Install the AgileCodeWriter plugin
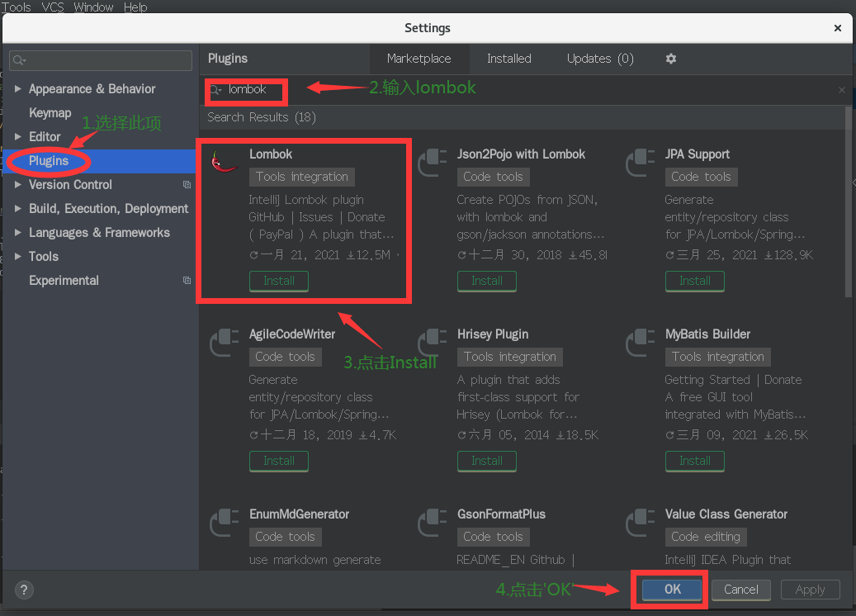The image size is (856, 616). 279,461
